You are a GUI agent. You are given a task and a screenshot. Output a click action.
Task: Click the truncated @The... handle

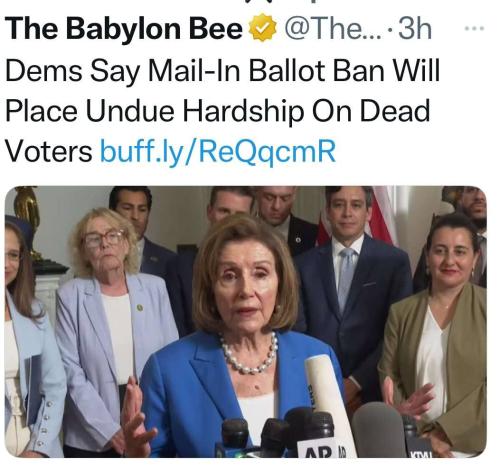click(x=332, y=29)
